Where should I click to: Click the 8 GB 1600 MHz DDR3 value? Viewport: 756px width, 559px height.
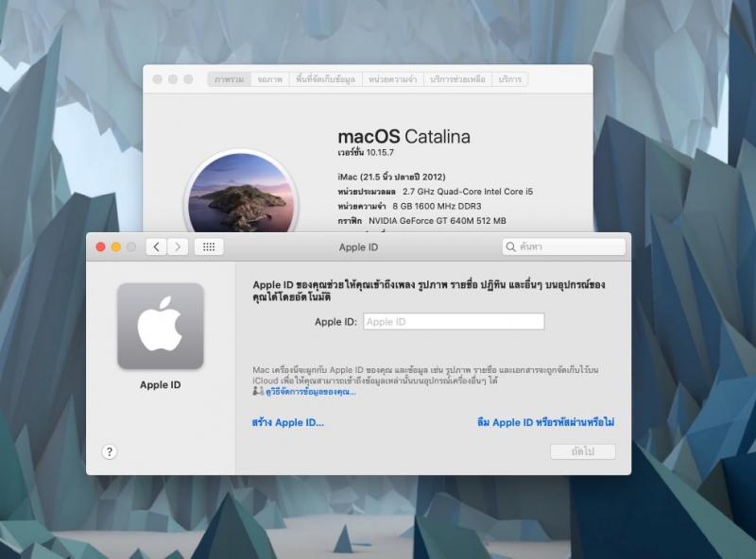pyautogui.click(x=437, y=206)
